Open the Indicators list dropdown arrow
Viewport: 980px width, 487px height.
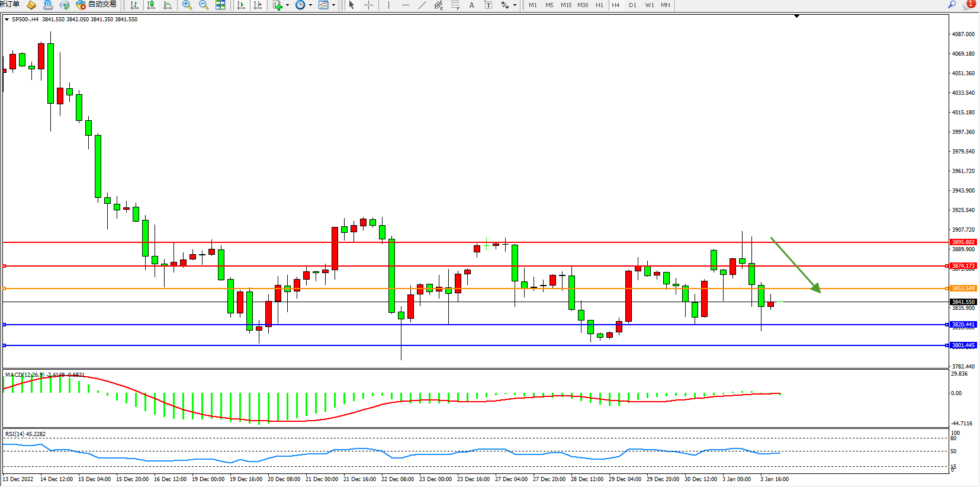coord(288,5)
